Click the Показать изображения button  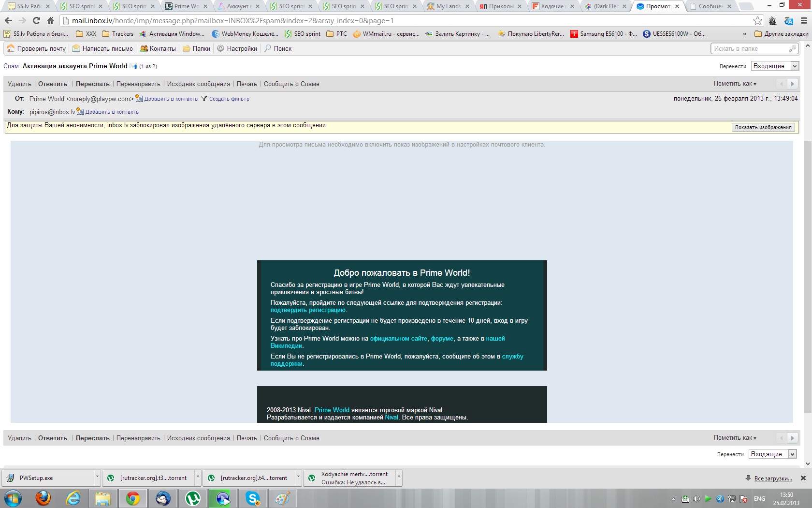click(763, 127)
